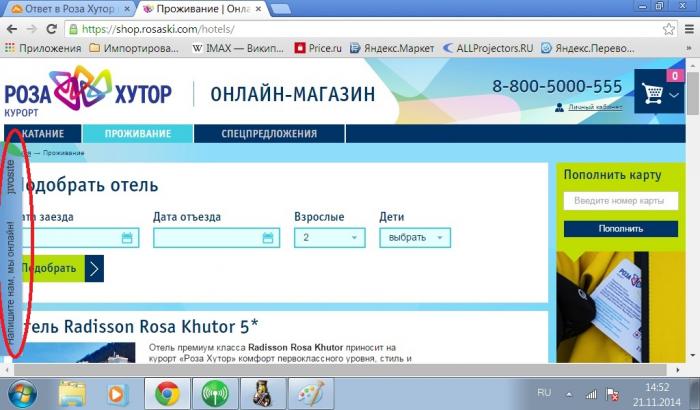Click the Action Center flag icon
The width and height of the screenshot is (700, 410).
click(612, 394)
